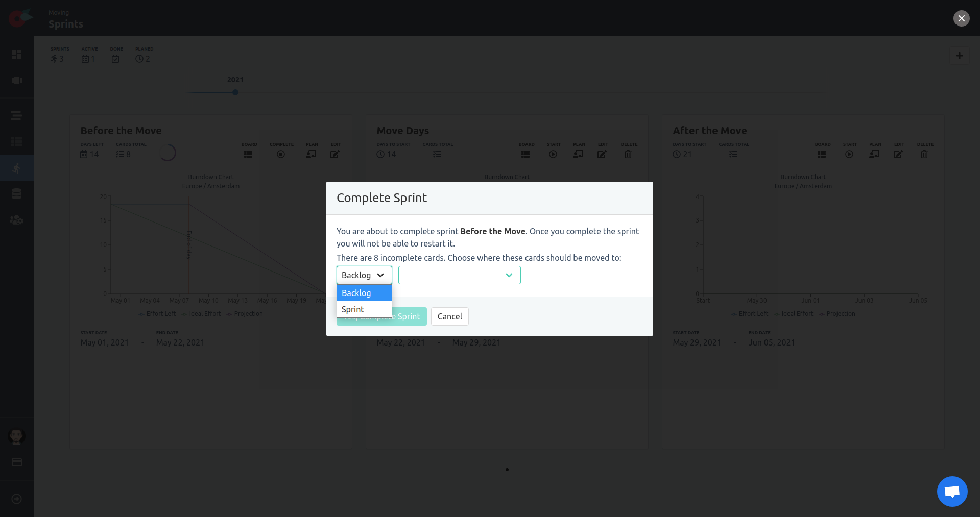Open Plan for Before the Move sprint

click(x=312, y=154)
